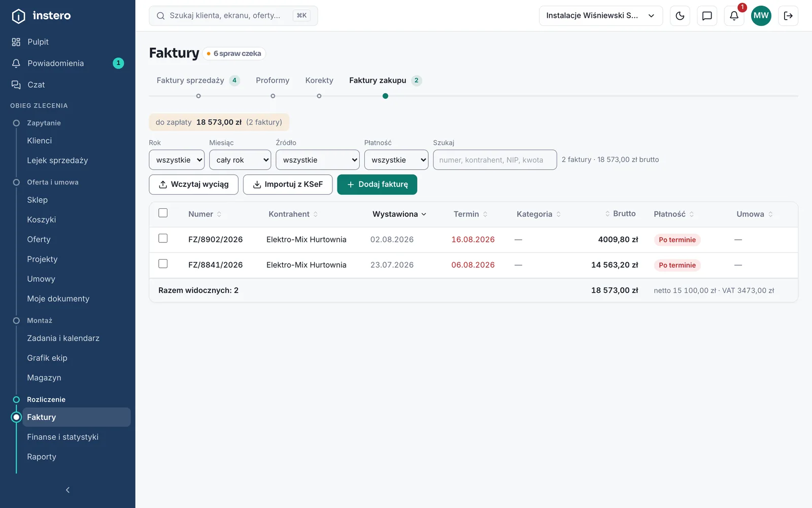Click the MW user avatar
This screenshot has width=812, height=508.
[x=761, y=16]
